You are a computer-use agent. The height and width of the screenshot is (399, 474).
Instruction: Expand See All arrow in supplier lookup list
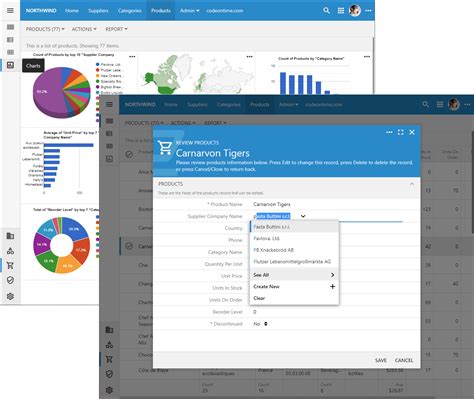coord(332,275)
